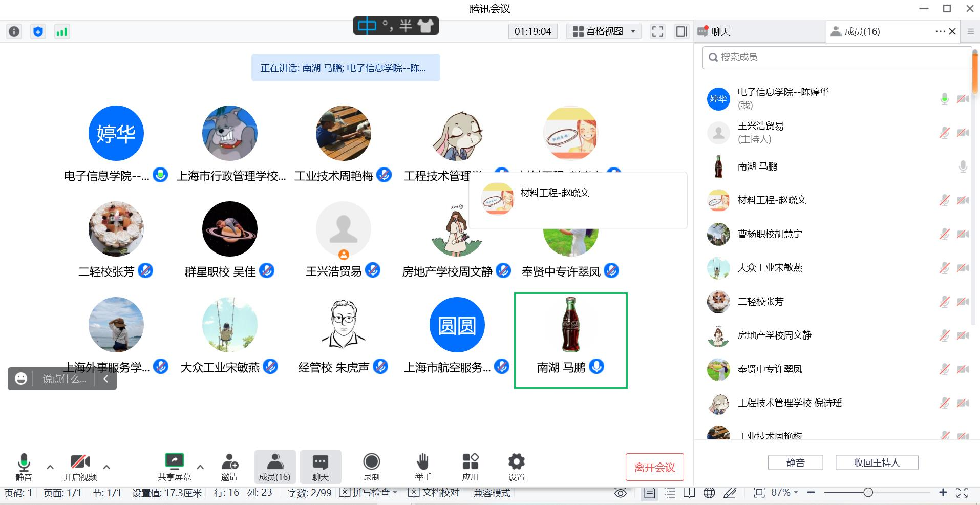The image size is (980, 505).
Task: Mute microphone in bottom toolbar
Action: [x=24, y=462]
